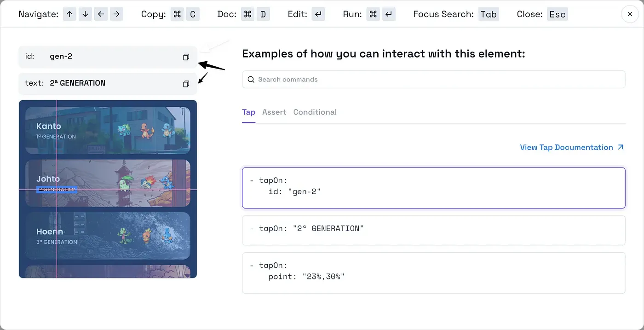Click the external arrow icon beside Tap Documentation
The image size is (644, 330).
[621, 147]
